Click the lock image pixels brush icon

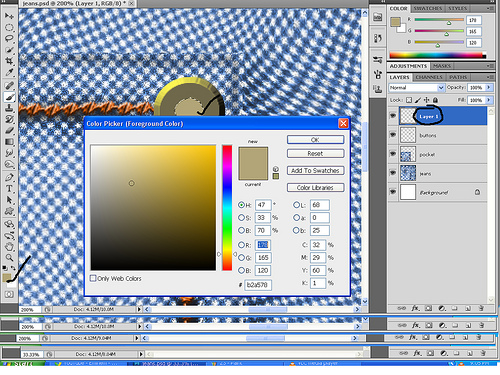pyautogui.click(x=418, y=100)
